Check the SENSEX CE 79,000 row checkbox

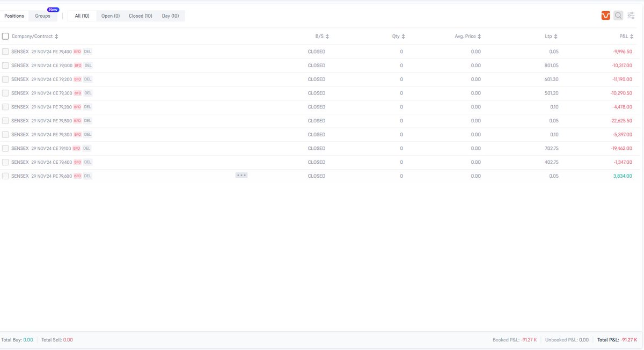point(5,65)
